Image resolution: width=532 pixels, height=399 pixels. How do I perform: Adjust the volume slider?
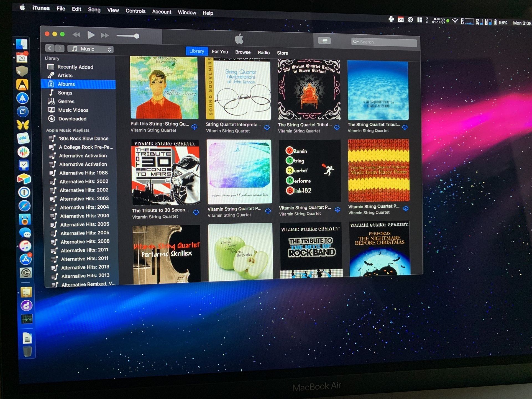coord(128,36)
